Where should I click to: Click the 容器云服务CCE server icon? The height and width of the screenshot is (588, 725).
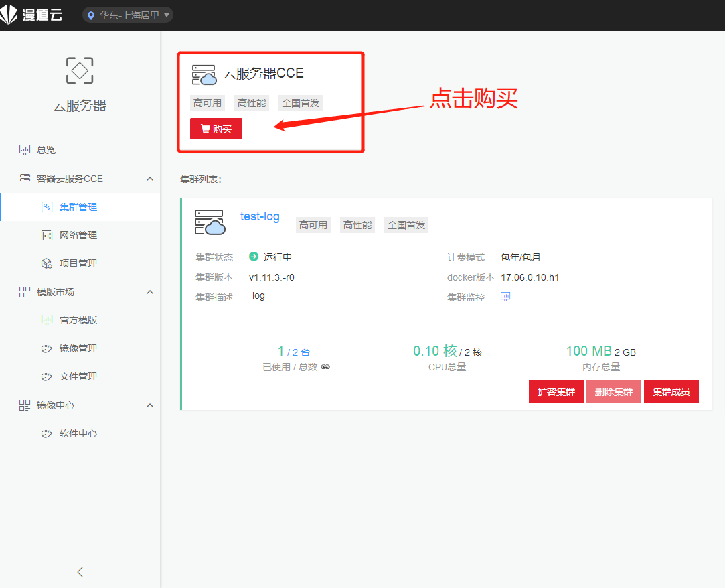pos(25,179)
